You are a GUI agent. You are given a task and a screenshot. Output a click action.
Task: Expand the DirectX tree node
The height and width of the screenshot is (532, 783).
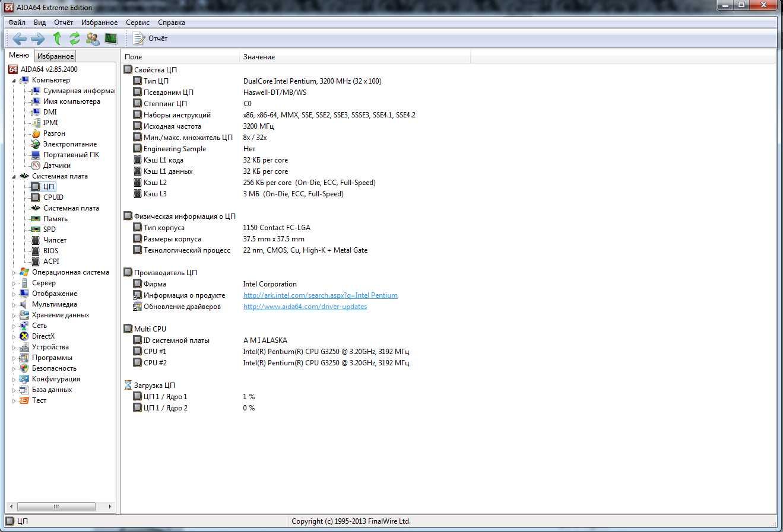[x=14, y=337]
